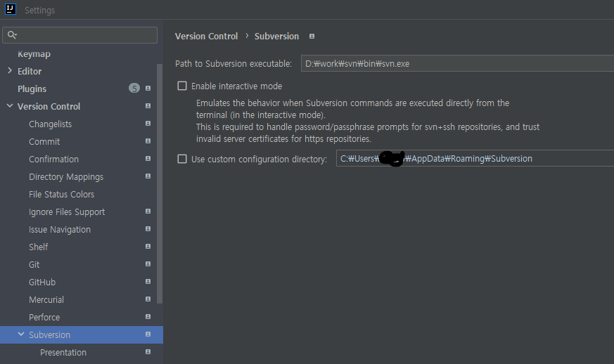Toggle Use custom configuration directory checkbox
The height and width of the screenshot is (364, 614).
pyautogui.click(x=182, y=159)
